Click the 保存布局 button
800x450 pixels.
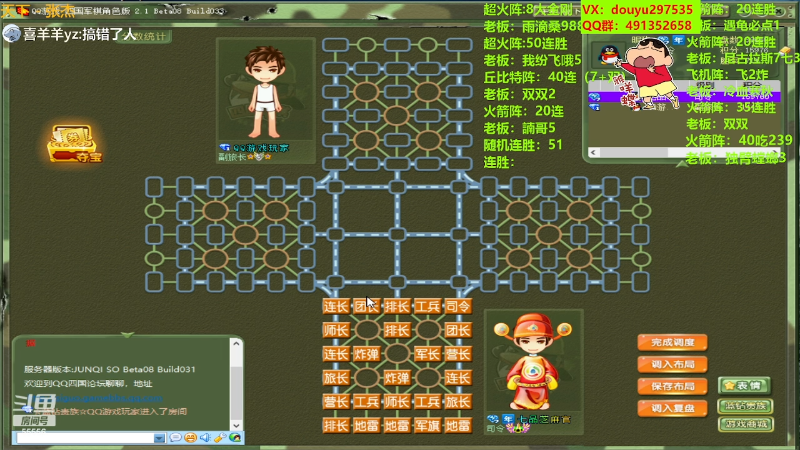pos(672,386)
